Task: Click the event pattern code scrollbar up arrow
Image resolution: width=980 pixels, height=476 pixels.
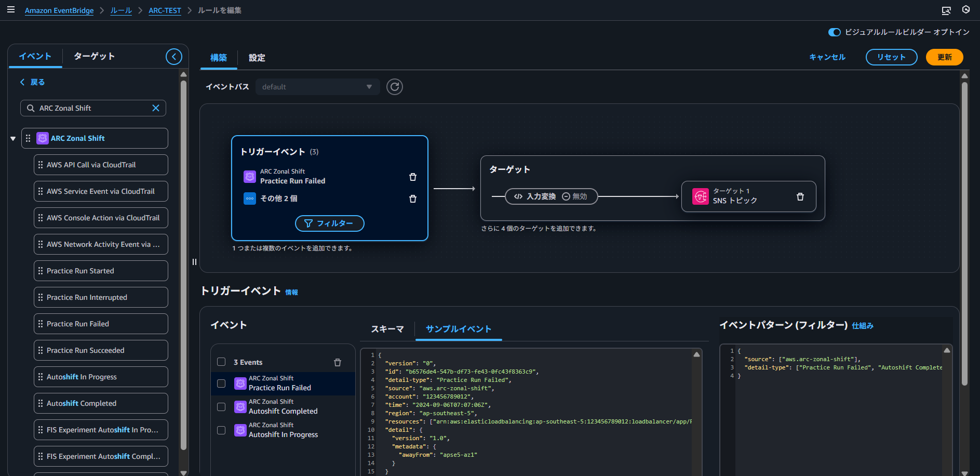Action: [947, 350]
